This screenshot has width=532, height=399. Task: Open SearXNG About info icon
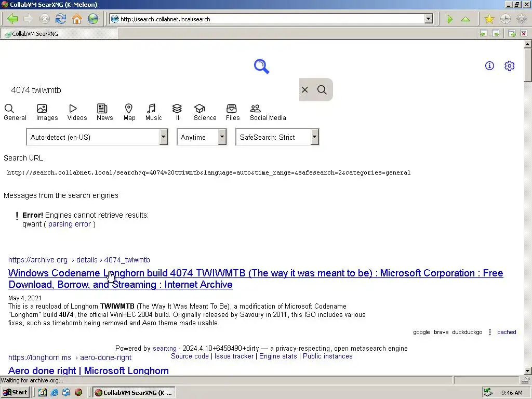pos(489,66)
